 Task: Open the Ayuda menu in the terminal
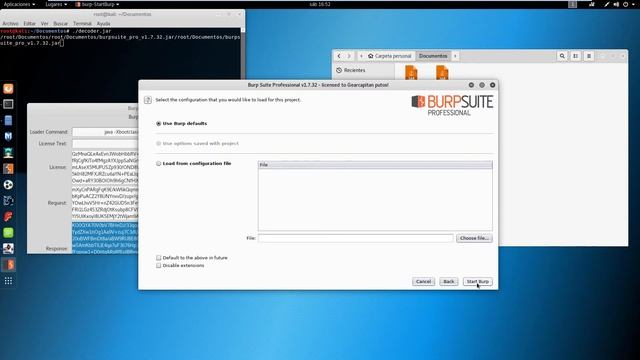tap(103, 24)
